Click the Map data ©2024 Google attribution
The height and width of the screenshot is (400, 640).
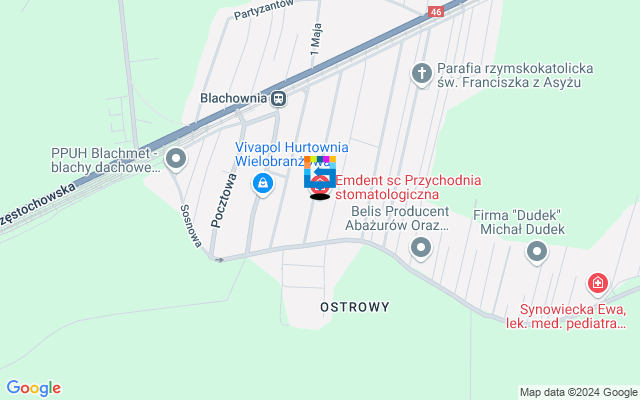pos(579,393)
